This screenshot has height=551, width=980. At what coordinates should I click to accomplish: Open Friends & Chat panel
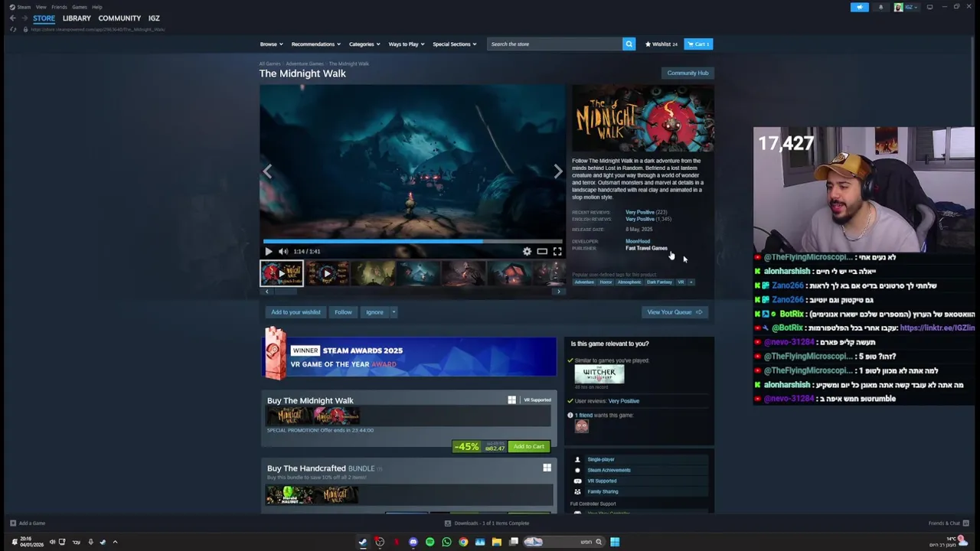(949, 523)
